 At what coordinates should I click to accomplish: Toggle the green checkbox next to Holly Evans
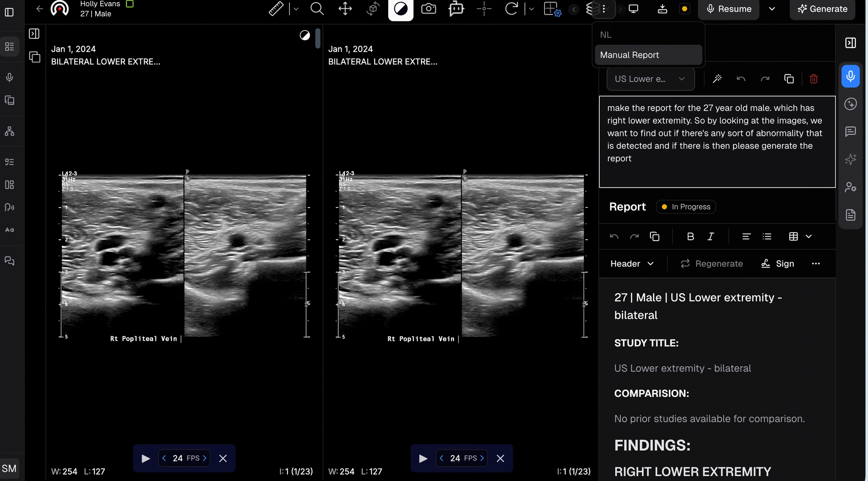(x=130, y=4)
